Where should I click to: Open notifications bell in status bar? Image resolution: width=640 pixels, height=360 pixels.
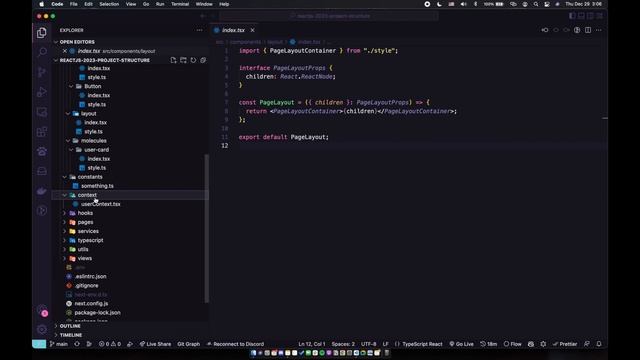[x=599, y=344]
